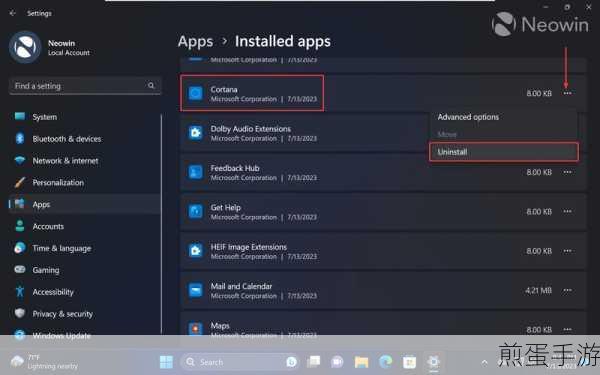Open Gaming settings
Screen dimensions: 600x375
85,270
